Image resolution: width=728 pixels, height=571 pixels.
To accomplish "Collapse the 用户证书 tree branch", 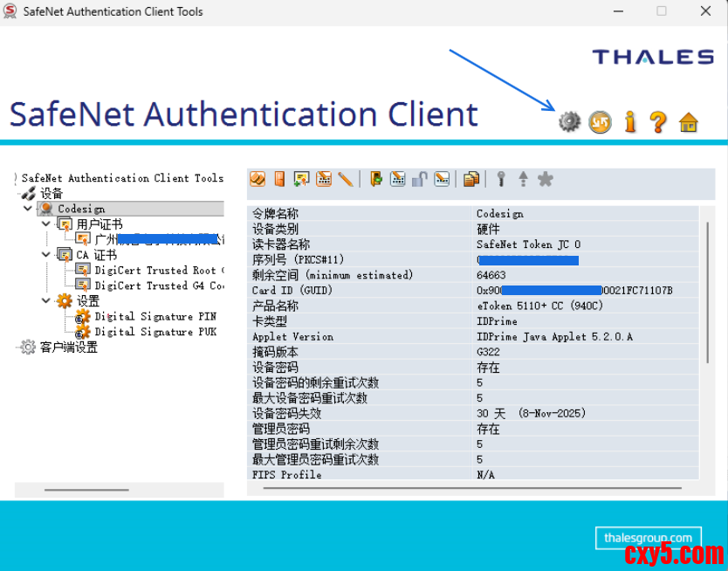I will click(46, 224).
